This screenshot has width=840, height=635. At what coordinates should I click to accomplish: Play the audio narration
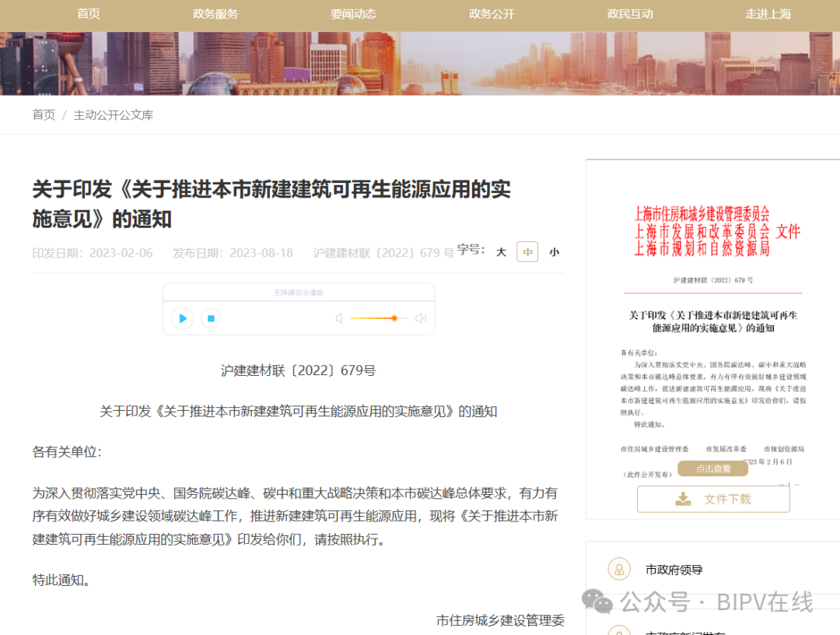182,318
